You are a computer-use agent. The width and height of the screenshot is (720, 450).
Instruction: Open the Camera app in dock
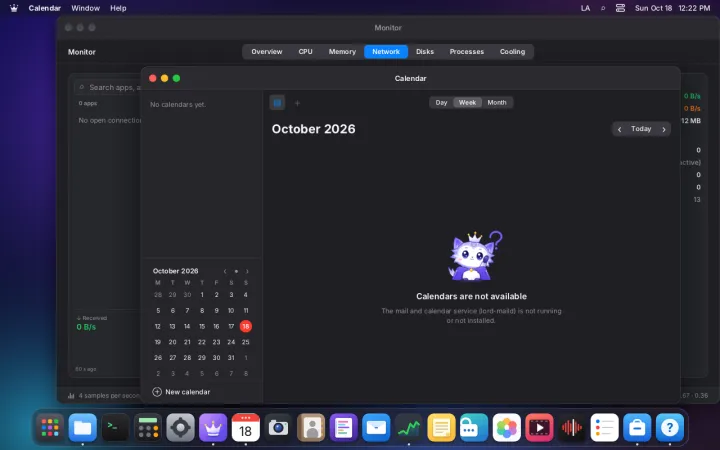pos(278,428)
